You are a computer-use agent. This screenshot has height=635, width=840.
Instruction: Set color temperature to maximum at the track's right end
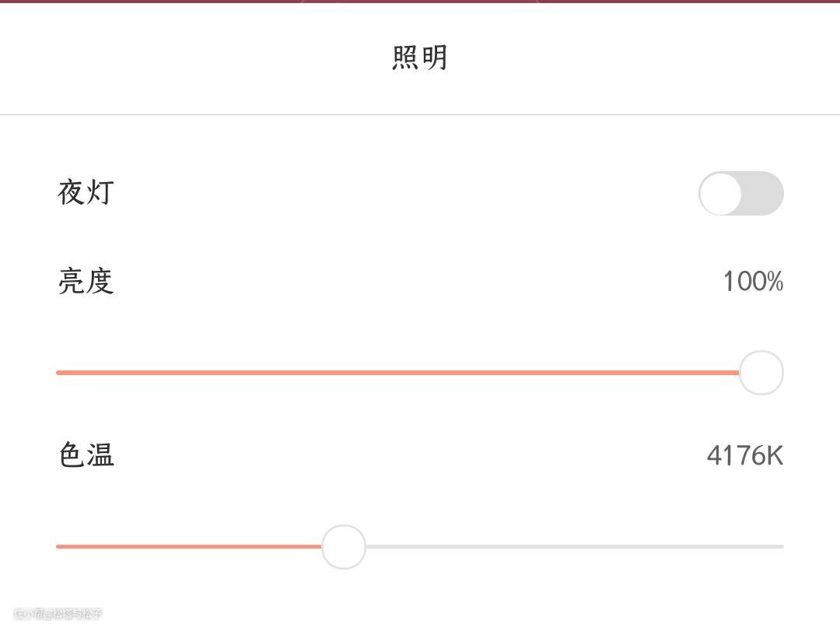[x=781, y=547]
